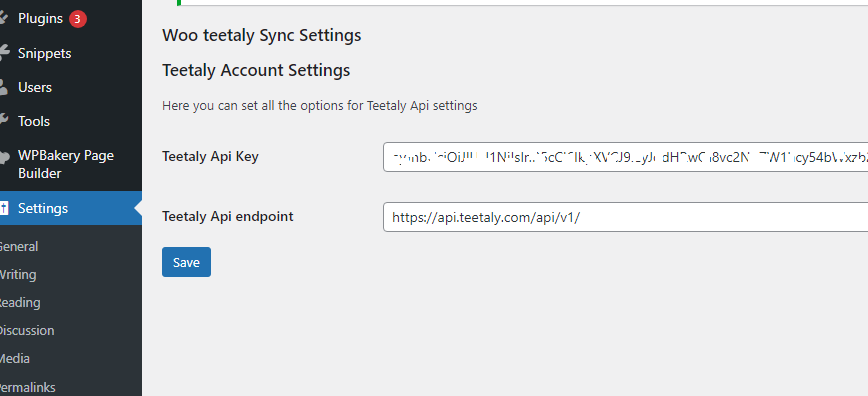Open the Reading settings submenu link

tap(19, 303)
